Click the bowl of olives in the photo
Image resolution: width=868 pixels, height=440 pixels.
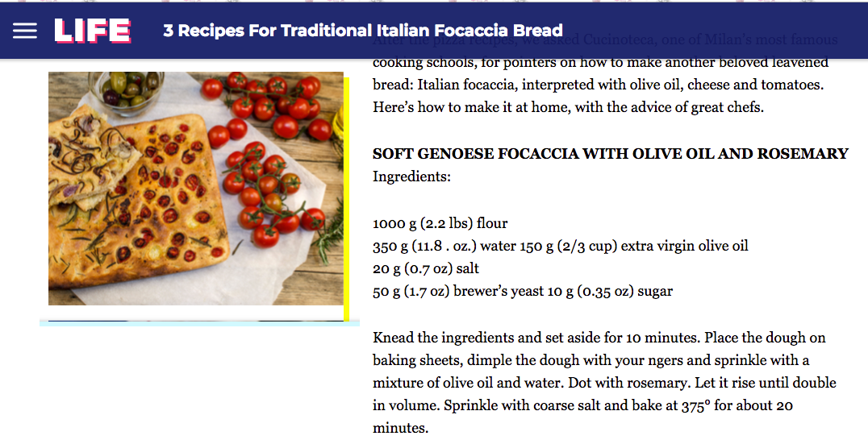click(127, 91)
